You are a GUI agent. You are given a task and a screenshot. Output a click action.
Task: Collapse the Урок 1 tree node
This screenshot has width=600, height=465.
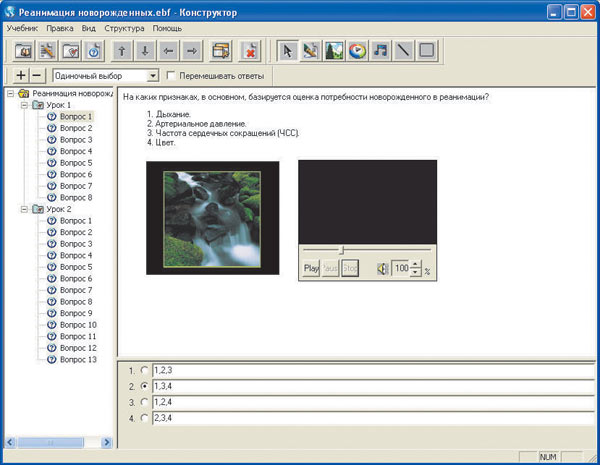(24, 105)
